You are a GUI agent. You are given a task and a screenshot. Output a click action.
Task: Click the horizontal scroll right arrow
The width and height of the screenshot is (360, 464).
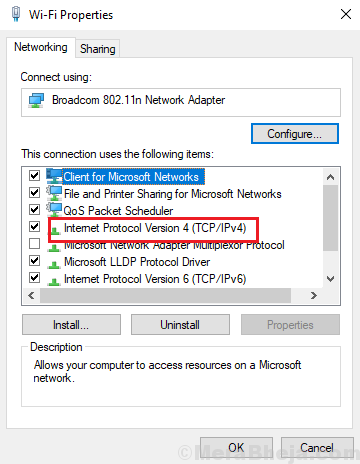point(313,295)
